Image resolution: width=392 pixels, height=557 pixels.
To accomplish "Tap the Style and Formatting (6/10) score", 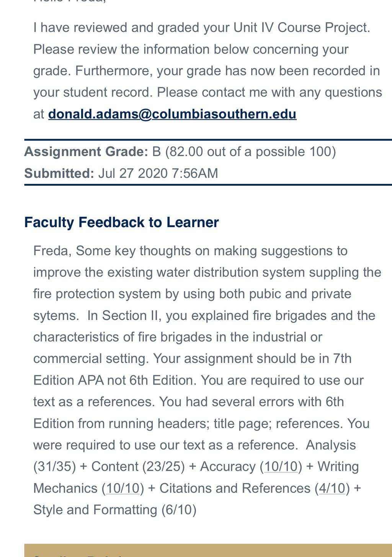I will (115, 510).
